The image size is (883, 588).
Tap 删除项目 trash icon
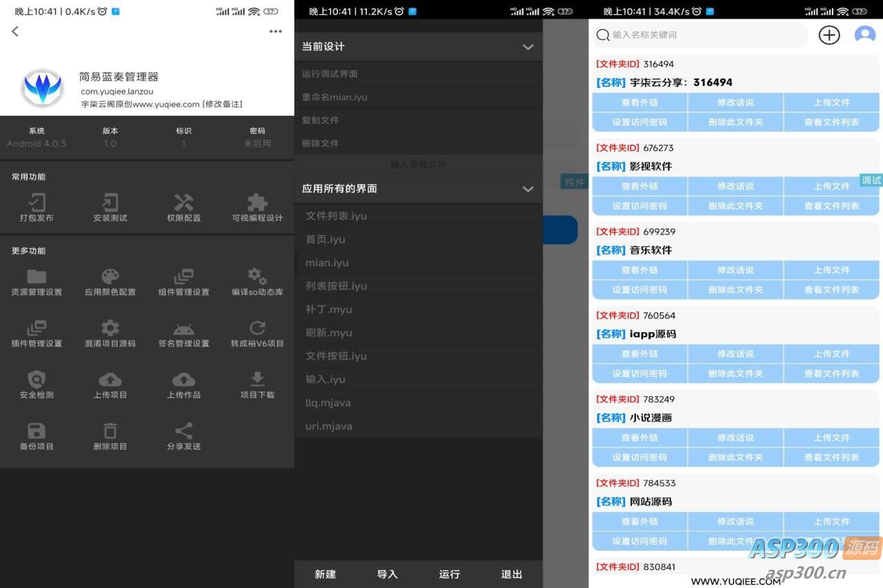click(110, 431)
